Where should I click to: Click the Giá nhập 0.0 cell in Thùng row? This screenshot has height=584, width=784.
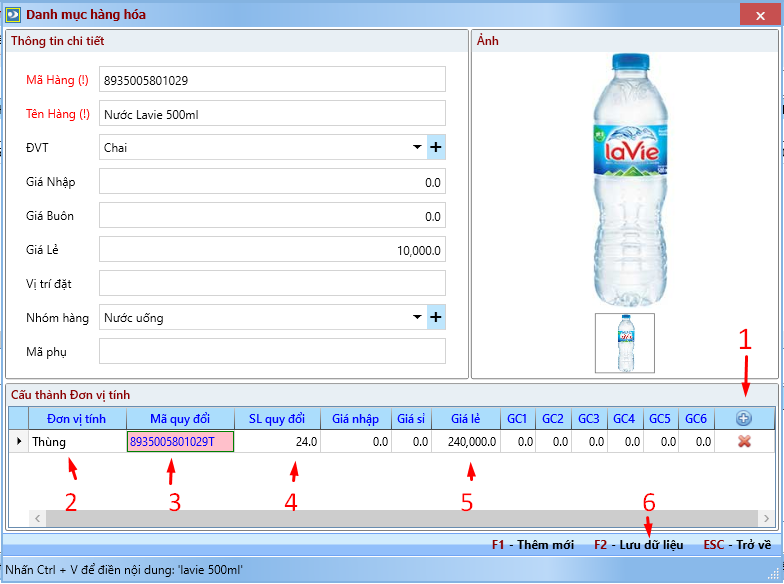coord(356,442)
